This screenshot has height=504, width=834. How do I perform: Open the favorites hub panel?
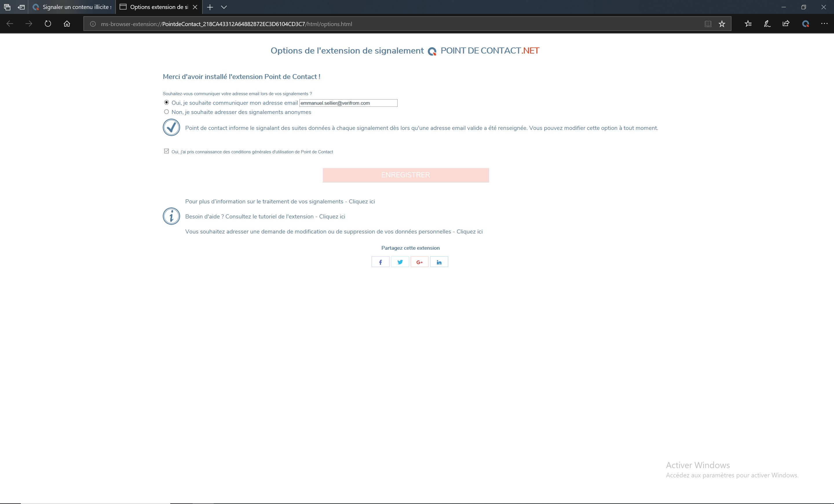(748, 24)
